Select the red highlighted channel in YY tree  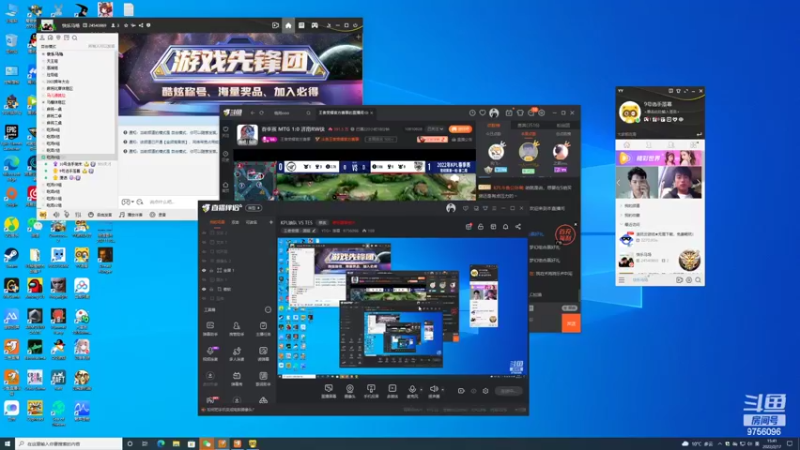(56, 95)
